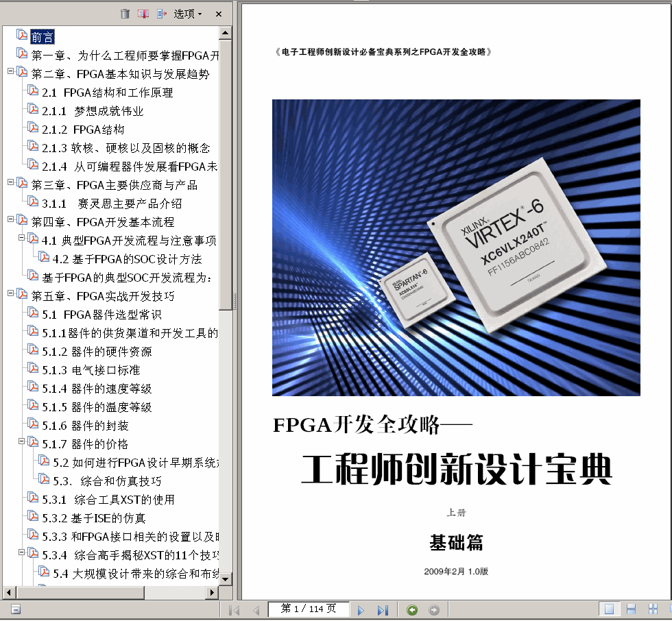Click the next view icon
The image size is (672, 621).
(434, 609)
